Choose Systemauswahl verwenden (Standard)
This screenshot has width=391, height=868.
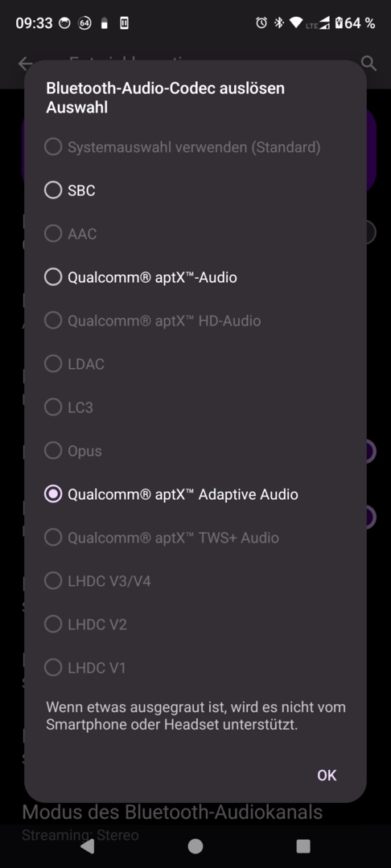click(195, 147)
